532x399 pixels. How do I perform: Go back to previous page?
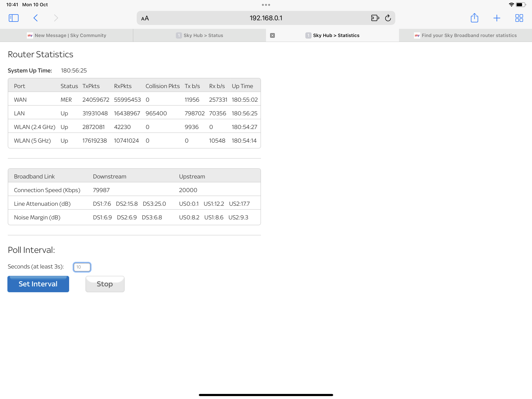(x=36, y=18)
